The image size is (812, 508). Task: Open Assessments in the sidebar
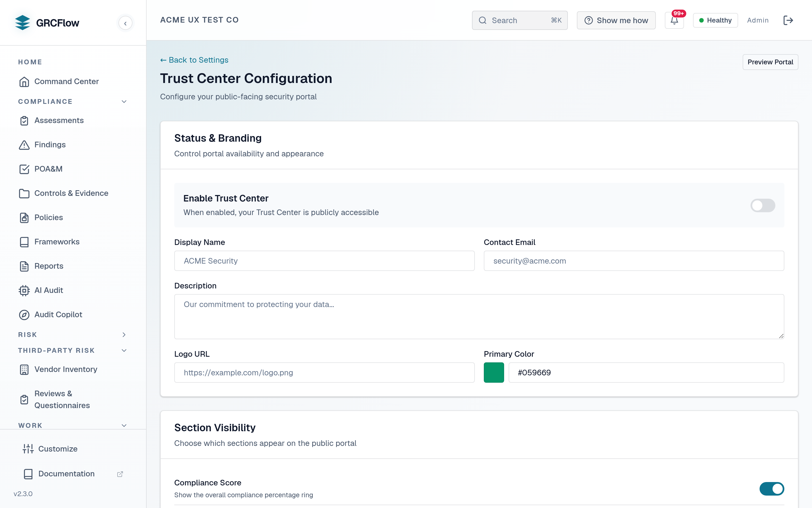tap(73, 121)
